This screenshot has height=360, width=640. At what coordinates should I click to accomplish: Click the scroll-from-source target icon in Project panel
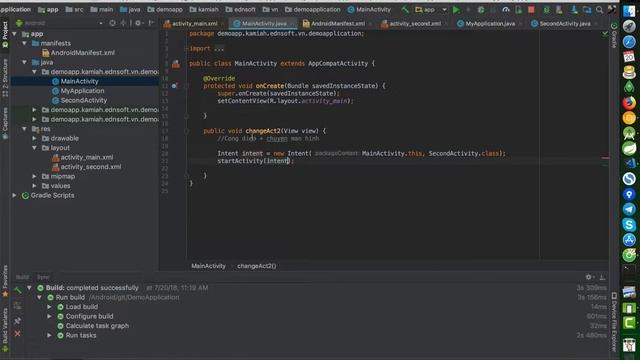112,23
